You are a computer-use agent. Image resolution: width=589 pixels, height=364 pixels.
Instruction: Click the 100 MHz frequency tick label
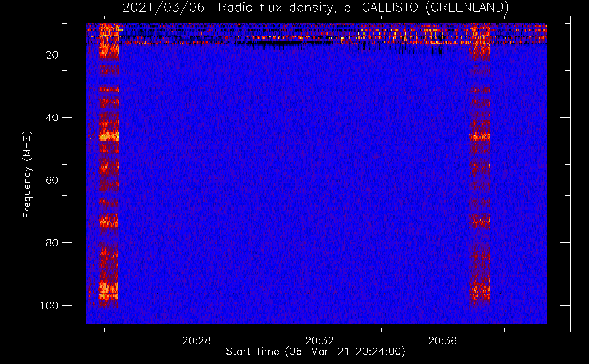49,305
